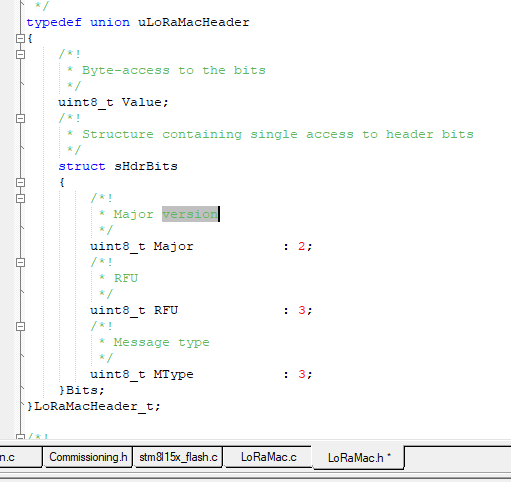
Task: Collapse the Message type comment fold marker
Action: (20, 326)
